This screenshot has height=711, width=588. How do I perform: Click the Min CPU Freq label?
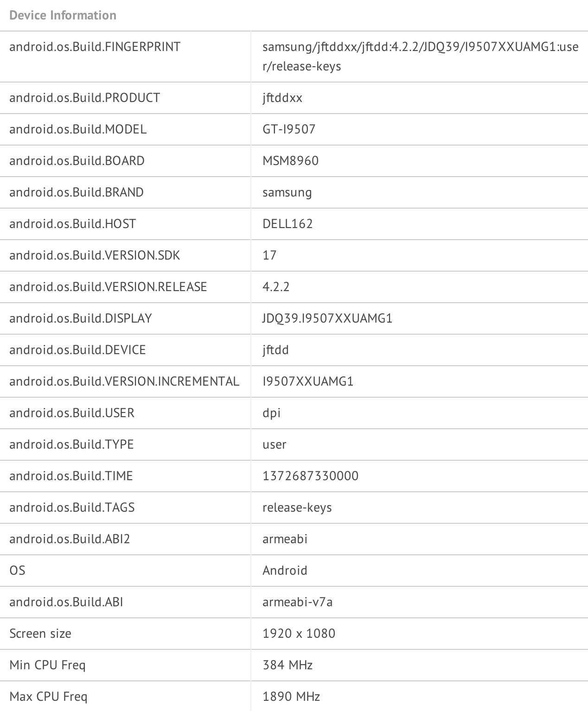click(x=47, y=665)
